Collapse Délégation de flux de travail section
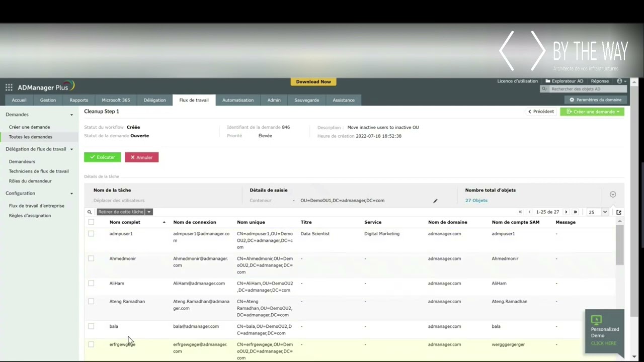Image resolution: width=644 pixels, height=362 pixels. tap(71, 149)
